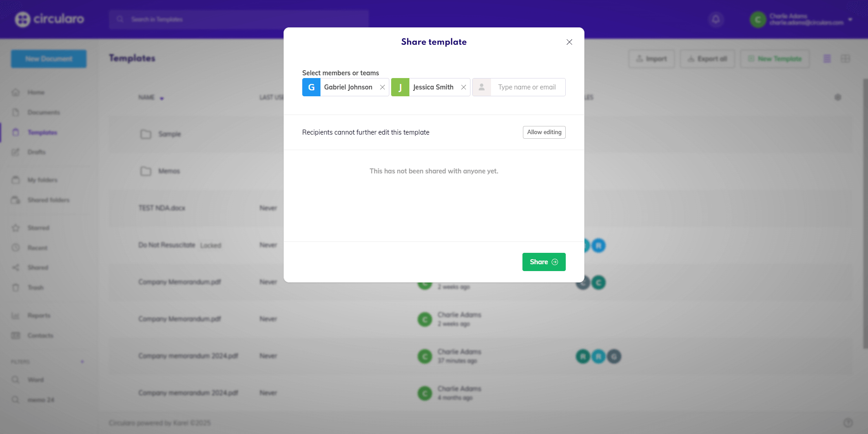Switch to list view icon
Image resolution: width=868 pixels, height=434 pixels.
click(827, 59)
